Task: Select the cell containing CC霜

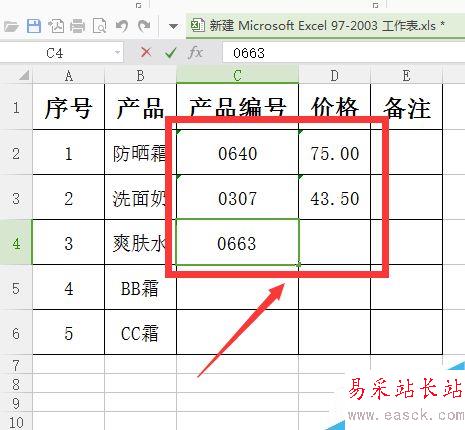Action: coord(140,333)
